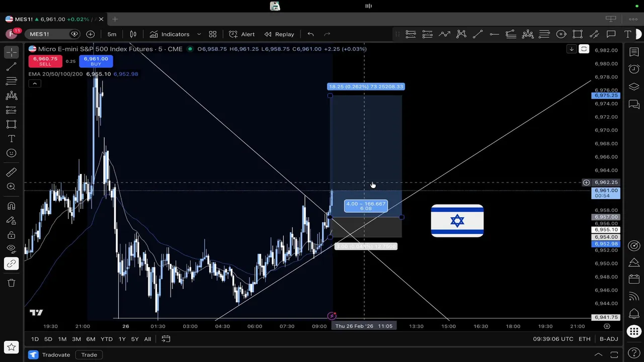Open the chart Patterns tool group
This screenshot has width=644, height=362.
tap(12, 96)
